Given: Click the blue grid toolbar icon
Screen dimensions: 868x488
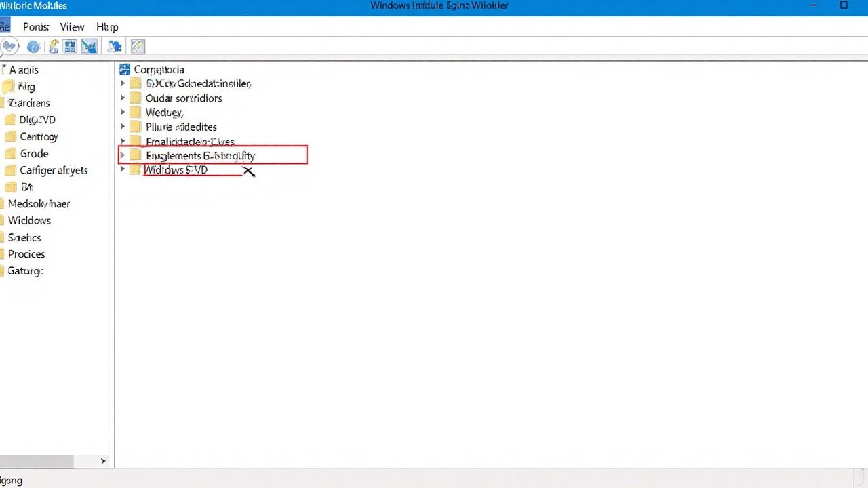Looking at the screenshot, I should click(70, 46).
